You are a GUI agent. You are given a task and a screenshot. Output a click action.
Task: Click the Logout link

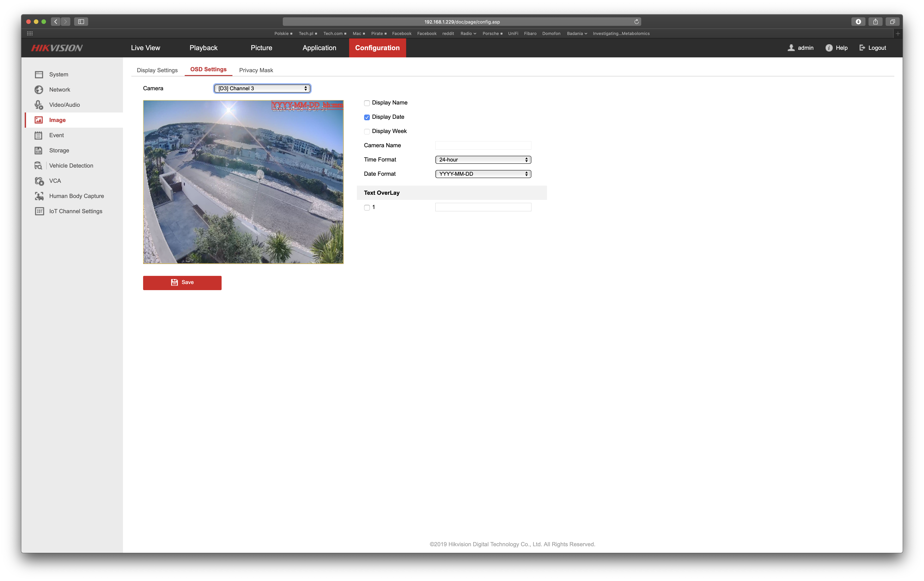(872, 48)
